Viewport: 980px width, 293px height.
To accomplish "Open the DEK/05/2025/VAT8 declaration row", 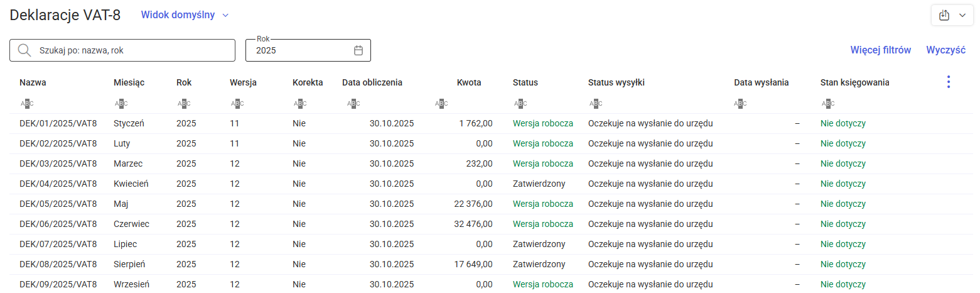I will click(58, 204).
